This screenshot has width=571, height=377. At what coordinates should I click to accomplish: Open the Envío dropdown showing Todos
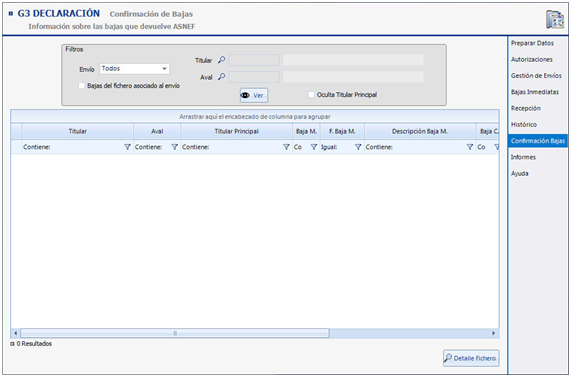point(134,69)
